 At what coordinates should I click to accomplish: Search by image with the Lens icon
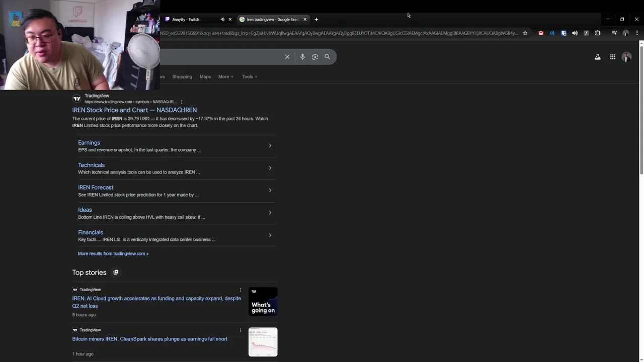[x=315, y=57]
